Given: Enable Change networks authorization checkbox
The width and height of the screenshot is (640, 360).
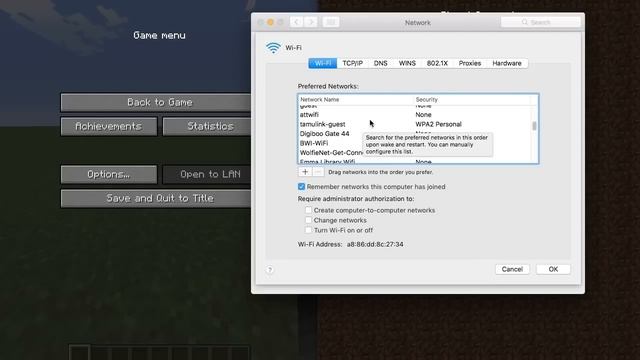Looking at the screenshot, I should point(309,220).
